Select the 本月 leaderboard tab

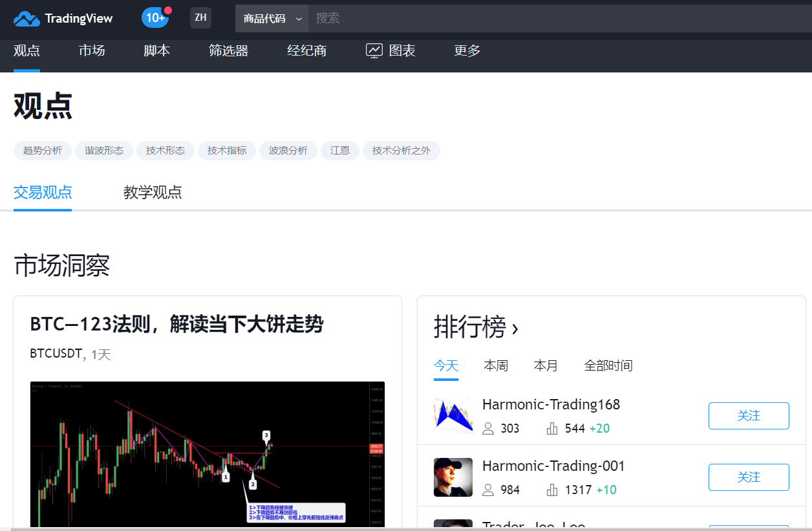546,365
